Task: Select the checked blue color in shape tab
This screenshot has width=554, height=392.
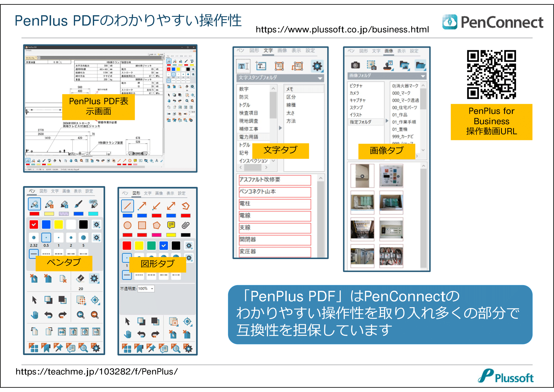Action: [x=164, y=246]
